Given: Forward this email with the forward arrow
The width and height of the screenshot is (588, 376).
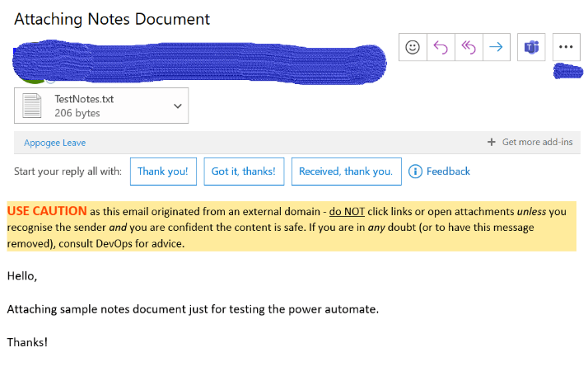Looking at the screenshot, I should pyautogui.click(x=496, y=47).
